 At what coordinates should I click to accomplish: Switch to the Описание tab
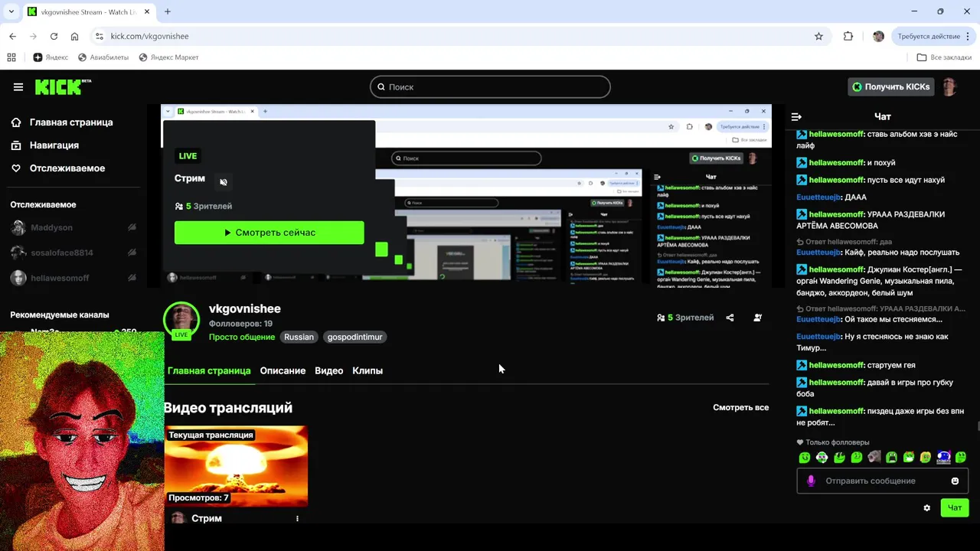[283, 370]
